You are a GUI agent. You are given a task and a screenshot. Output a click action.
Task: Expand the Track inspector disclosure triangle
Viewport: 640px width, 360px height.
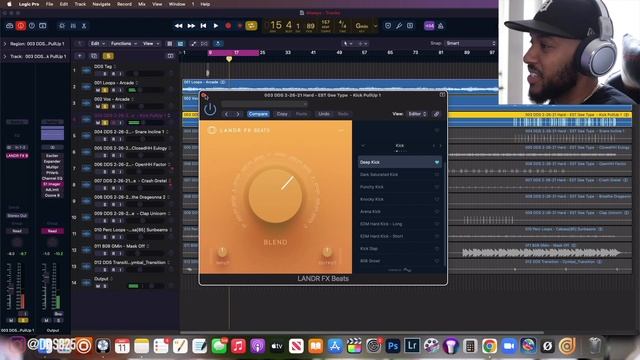[x=5, y=56]
